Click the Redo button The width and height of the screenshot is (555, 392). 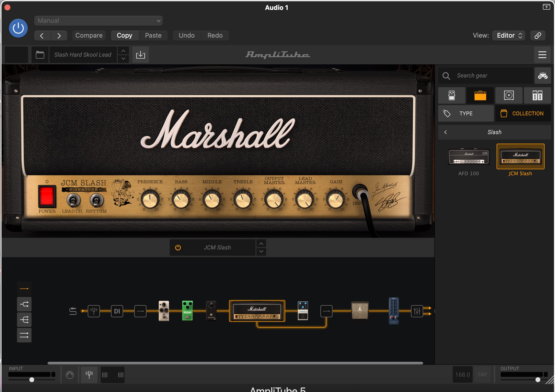(x=215, y=36)
